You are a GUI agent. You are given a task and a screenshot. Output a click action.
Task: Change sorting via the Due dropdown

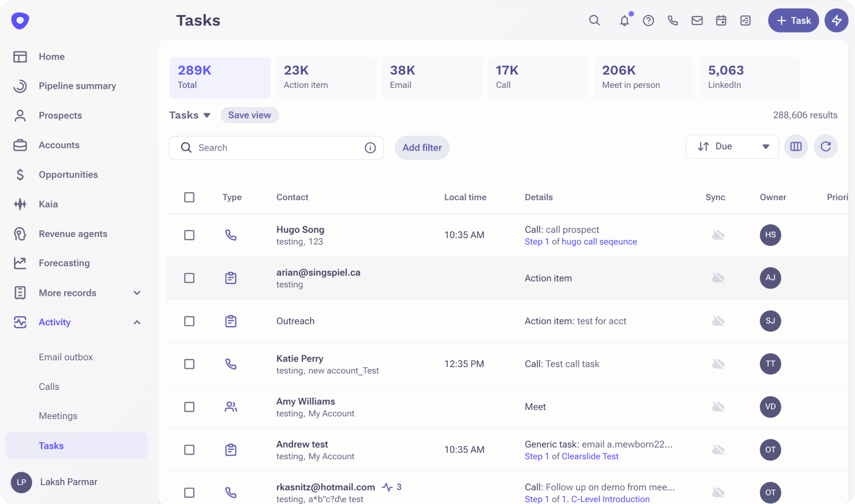coord(732,146)
